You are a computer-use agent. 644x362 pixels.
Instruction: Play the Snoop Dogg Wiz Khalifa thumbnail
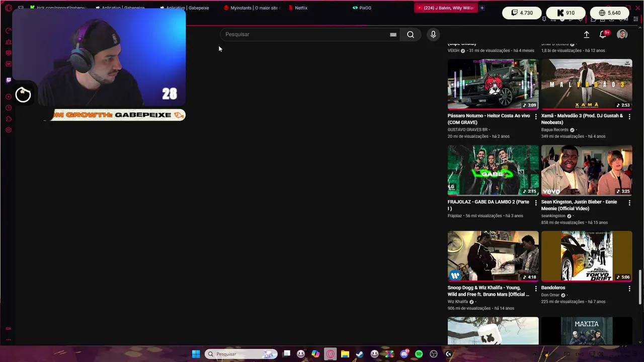[x=493, y=256]
